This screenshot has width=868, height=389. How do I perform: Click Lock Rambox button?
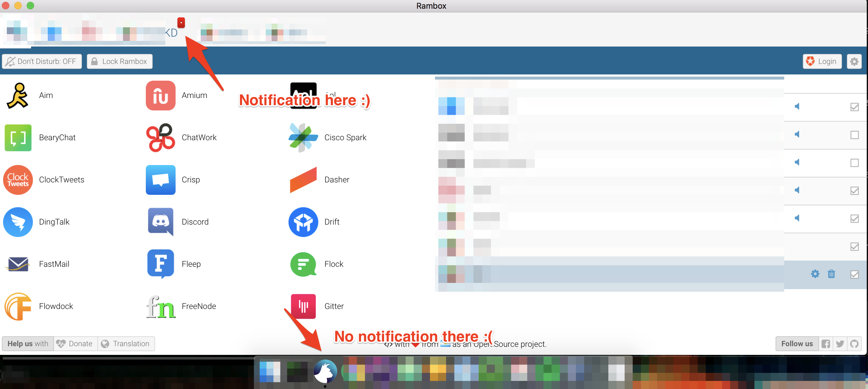click(120, 61)
